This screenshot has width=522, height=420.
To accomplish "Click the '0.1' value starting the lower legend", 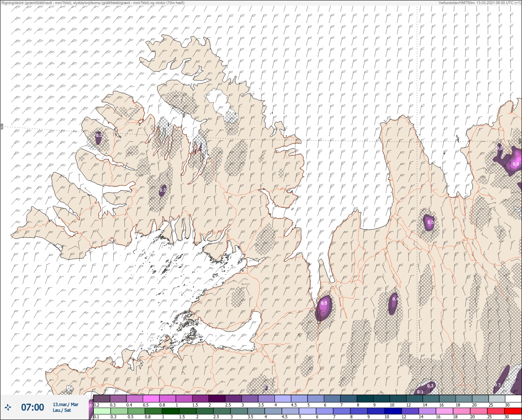I will point(96,417).
